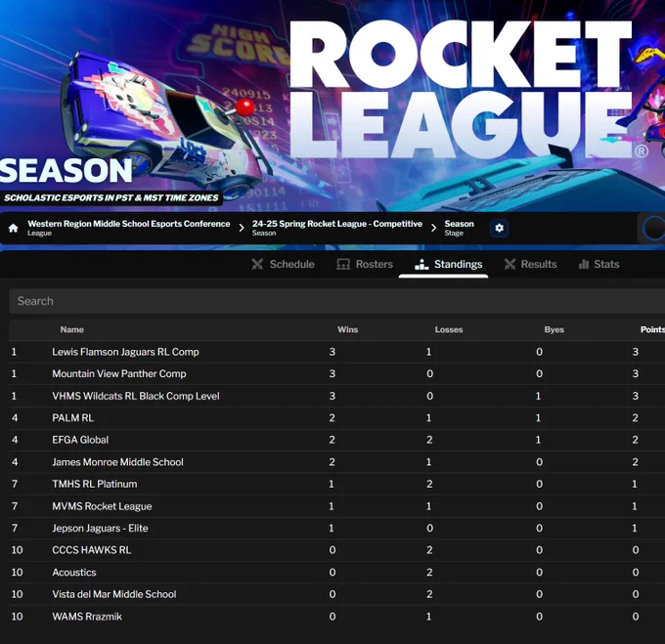This screenshot has width=665, height=644.
Task: Select the WAMS Rrazmik team row
Action: [337, 616]
